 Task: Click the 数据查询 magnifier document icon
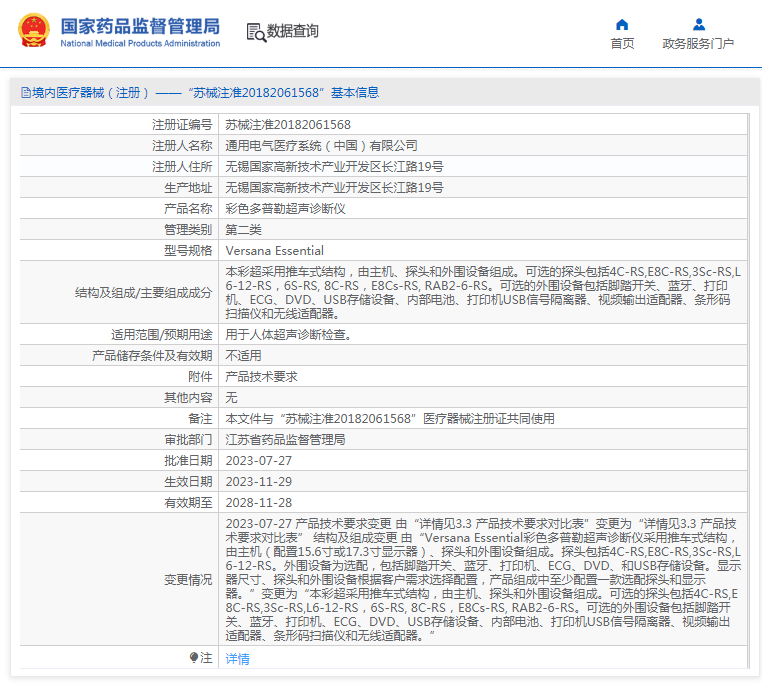[256, 32]
